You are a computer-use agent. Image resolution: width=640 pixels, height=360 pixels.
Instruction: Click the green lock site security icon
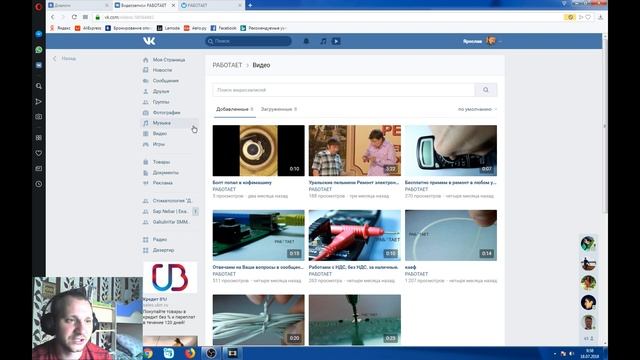[98, 17]
